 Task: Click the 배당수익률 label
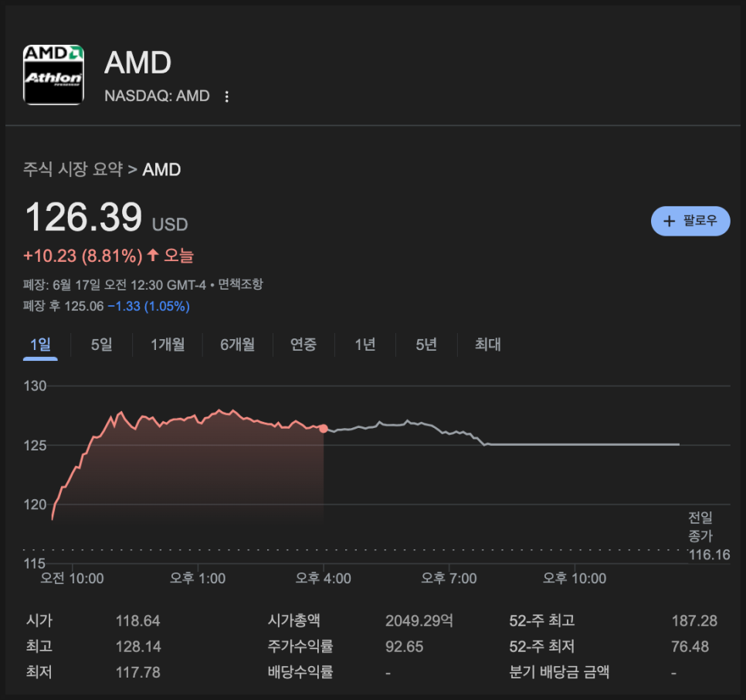pyautogui.click(x=300, y=672)
